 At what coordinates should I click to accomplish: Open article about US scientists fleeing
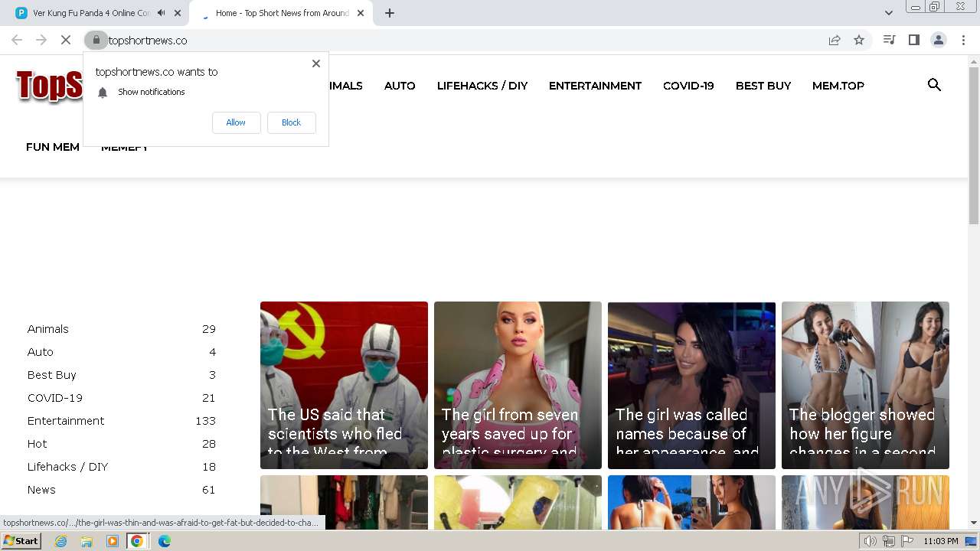coord(344,385)
